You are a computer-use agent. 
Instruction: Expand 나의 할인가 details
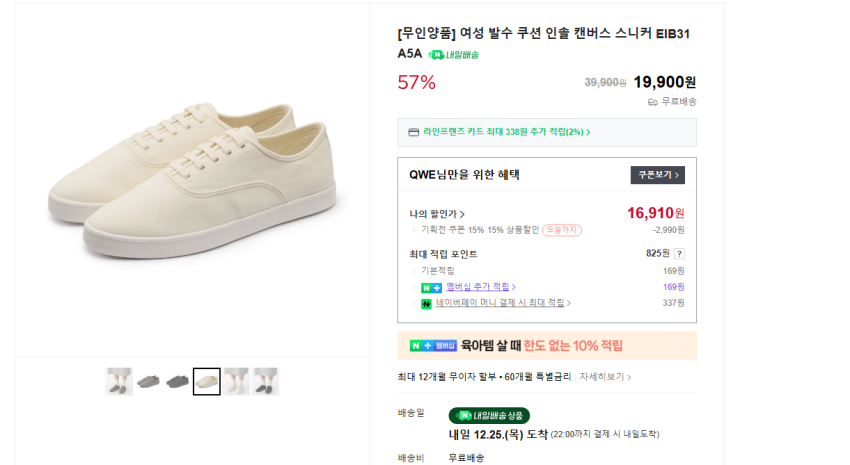point(437,214)
